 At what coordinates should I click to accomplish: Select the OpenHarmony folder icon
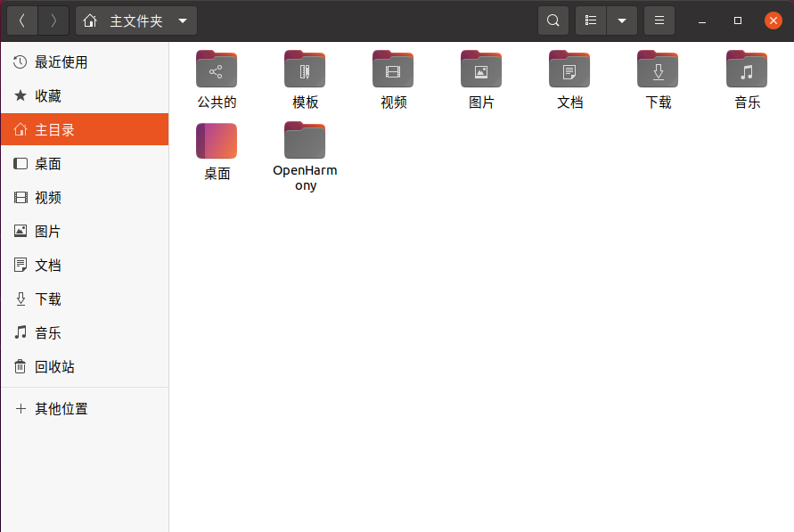click(305, 140)
